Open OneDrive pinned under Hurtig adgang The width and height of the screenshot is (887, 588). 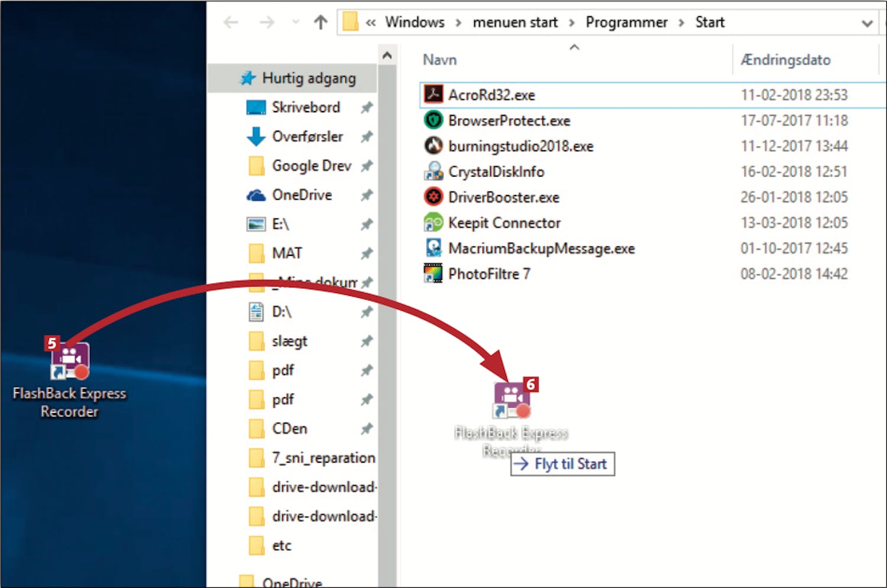click(x=302, y=194)
